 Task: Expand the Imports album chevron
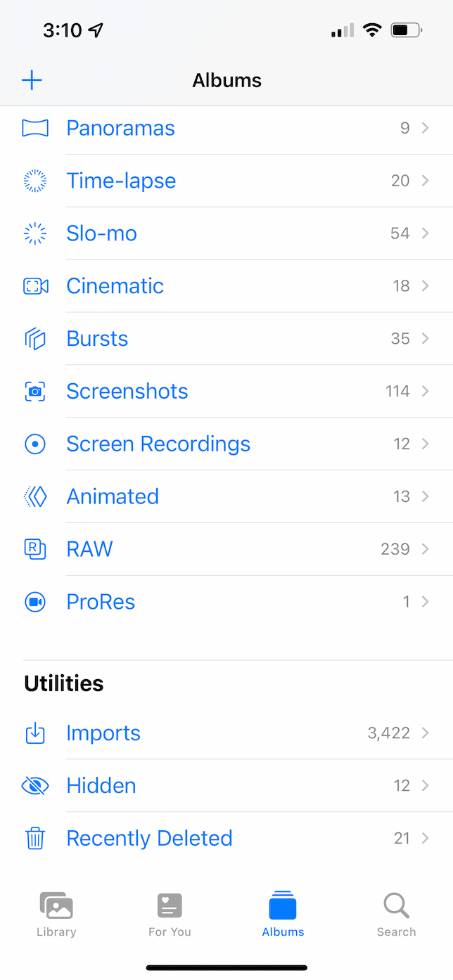(x=425, y=733)
